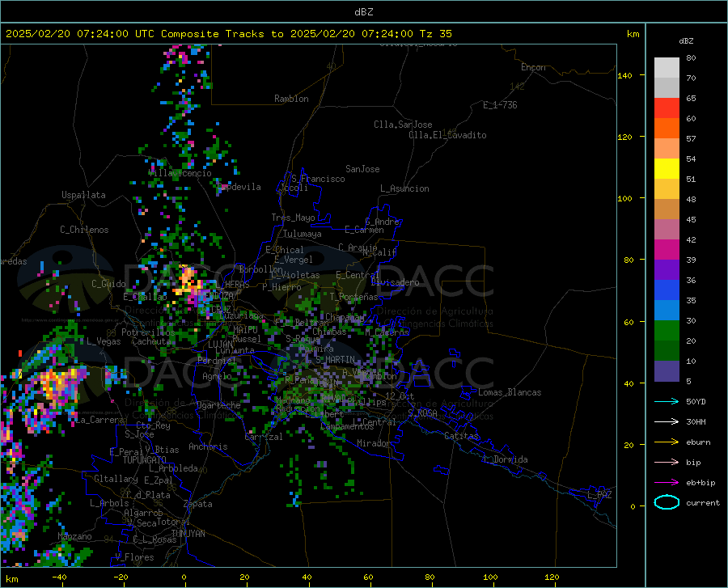Select the 42 dBZ magenta swatch
The image size is (728, 588).
667,249
